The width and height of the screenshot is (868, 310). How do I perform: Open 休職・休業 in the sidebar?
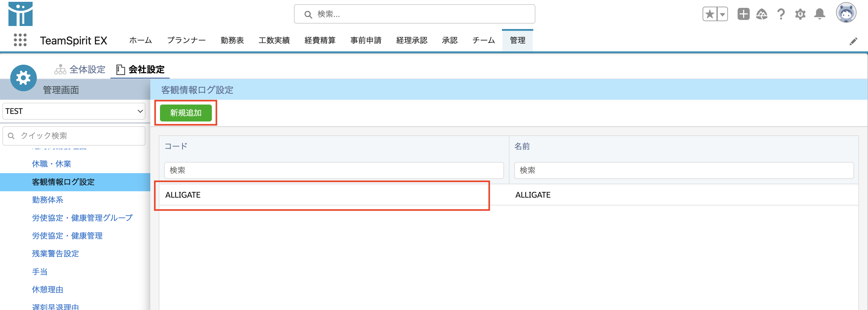tap(52, 164)
